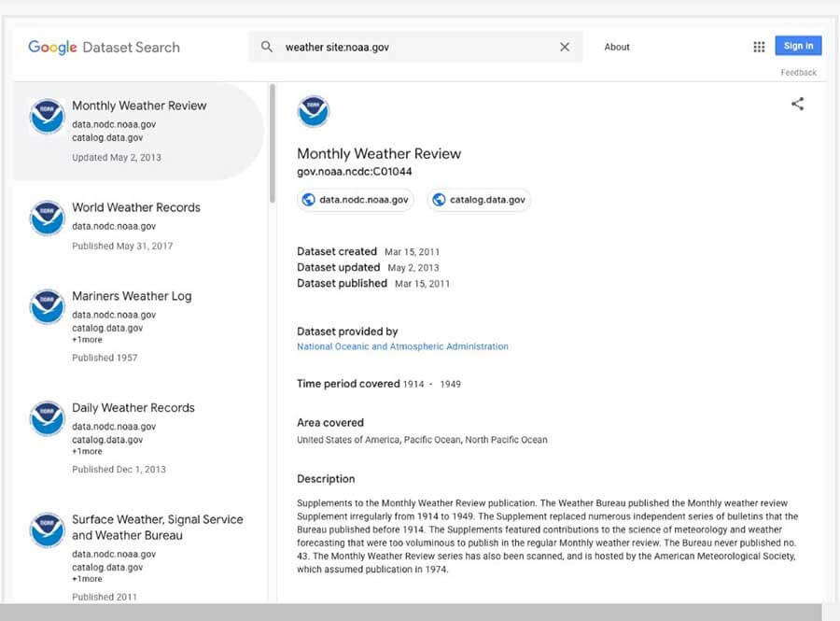Click the share icon for dataset
The width and height of the screenshot is (840, 621).
click(x=797, y=104)
